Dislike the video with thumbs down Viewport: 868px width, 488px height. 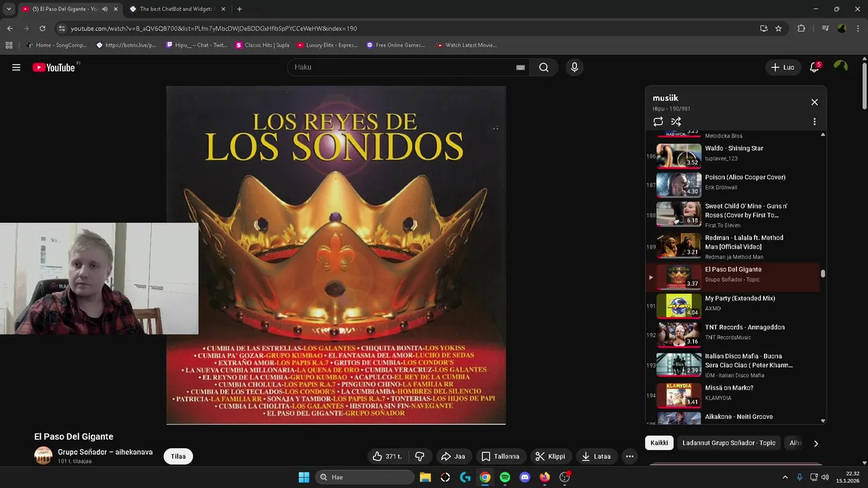(419, 456)
